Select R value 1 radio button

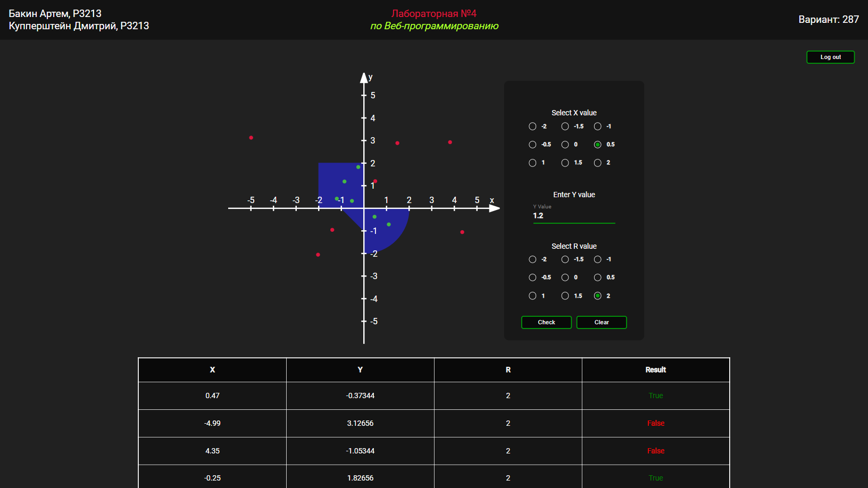click(x=532, y=296)
